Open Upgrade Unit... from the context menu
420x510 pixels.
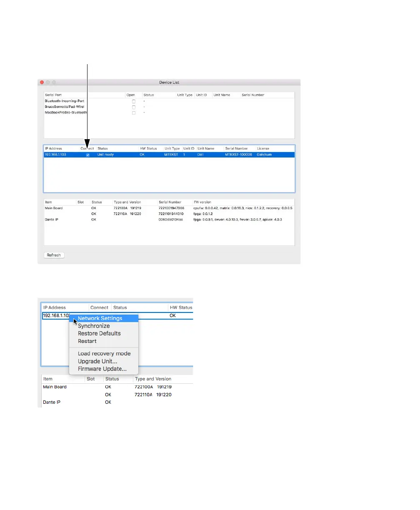104,361
